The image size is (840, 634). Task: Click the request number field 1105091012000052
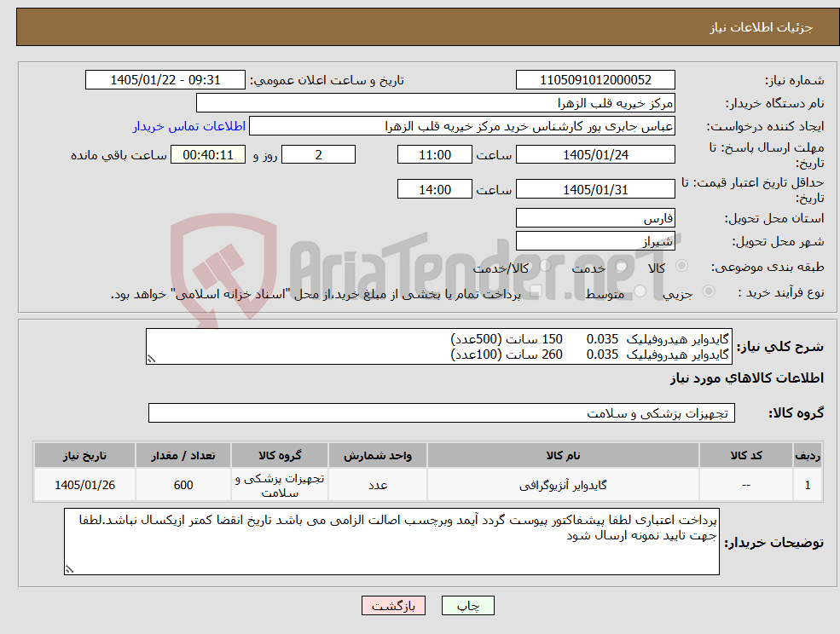tap(595, 80)
